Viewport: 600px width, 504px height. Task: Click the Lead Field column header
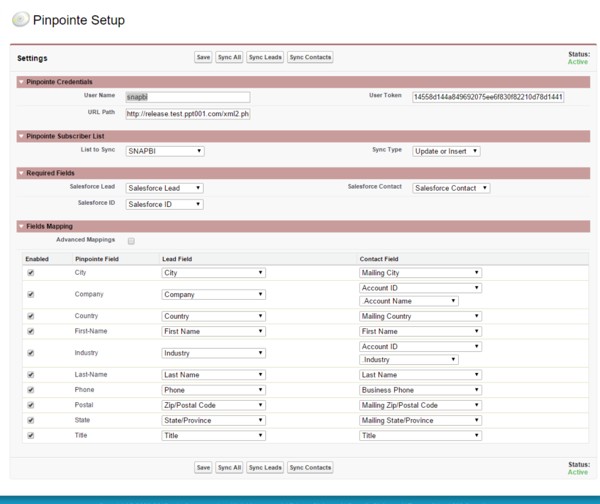pos(177,259)
